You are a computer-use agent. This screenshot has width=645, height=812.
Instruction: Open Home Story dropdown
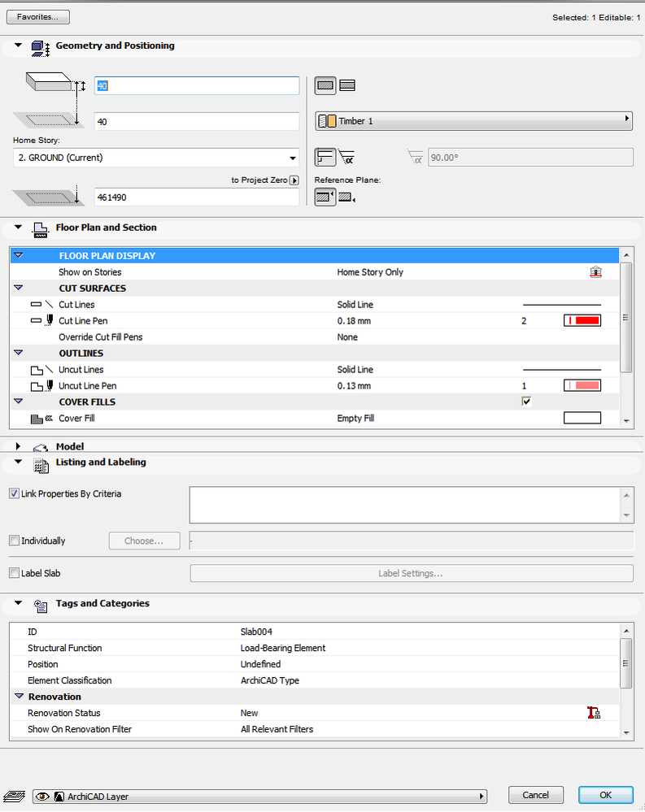pyautogui.click(x=156, y=158)
